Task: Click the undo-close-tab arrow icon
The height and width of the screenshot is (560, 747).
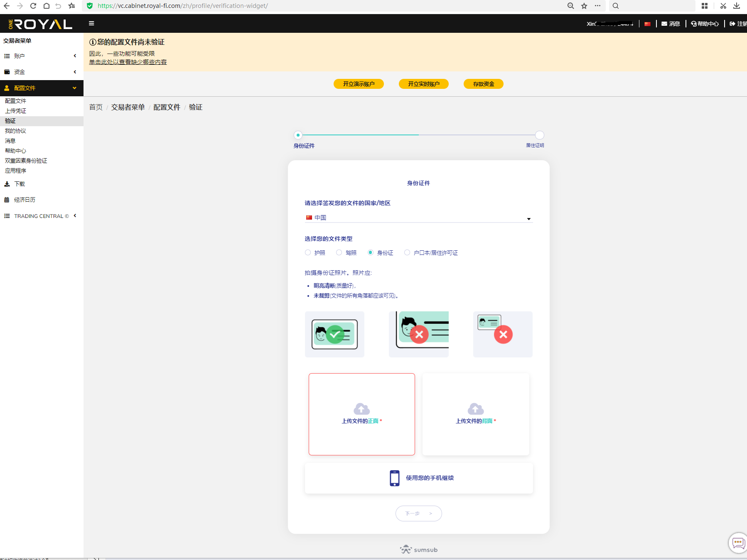Action: click(x=59, y=6)
